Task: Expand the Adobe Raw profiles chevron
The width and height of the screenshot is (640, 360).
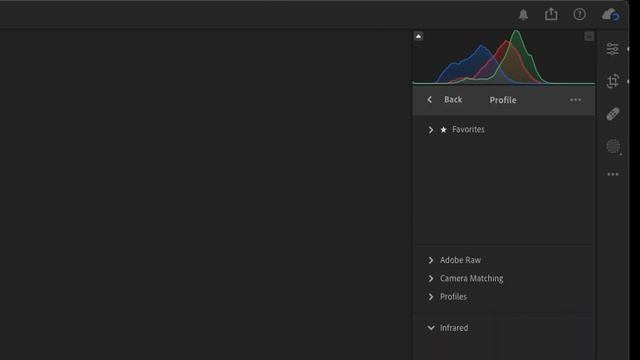Action: pos(431,260)
